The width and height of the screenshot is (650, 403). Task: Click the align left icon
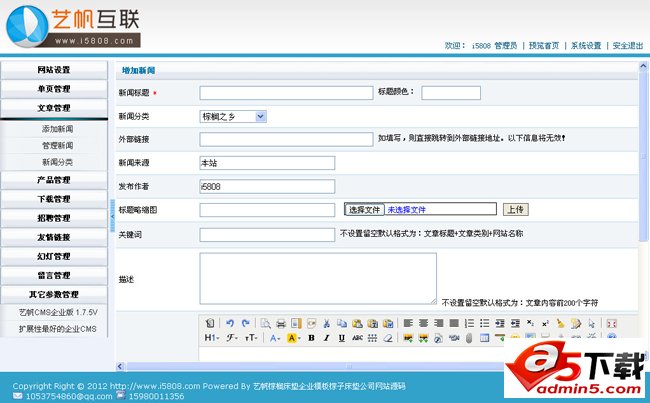[x=409, y=323]
